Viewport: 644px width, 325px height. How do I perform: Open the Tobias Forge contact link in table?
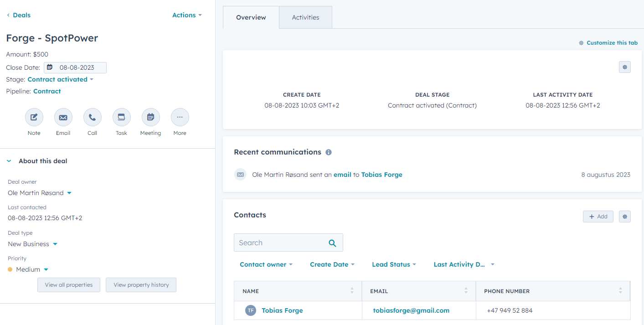[282, 310]
